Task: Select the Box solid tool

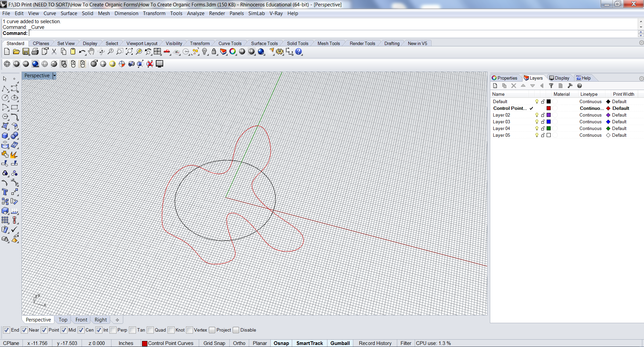Action: 5,136
